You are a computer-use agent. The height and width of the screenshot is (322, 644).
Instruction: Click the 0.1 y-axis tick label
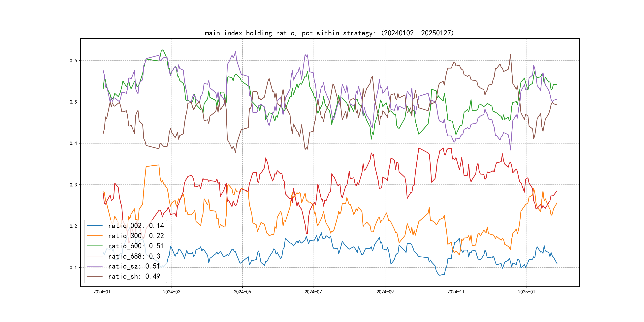[x=73, y=268]
